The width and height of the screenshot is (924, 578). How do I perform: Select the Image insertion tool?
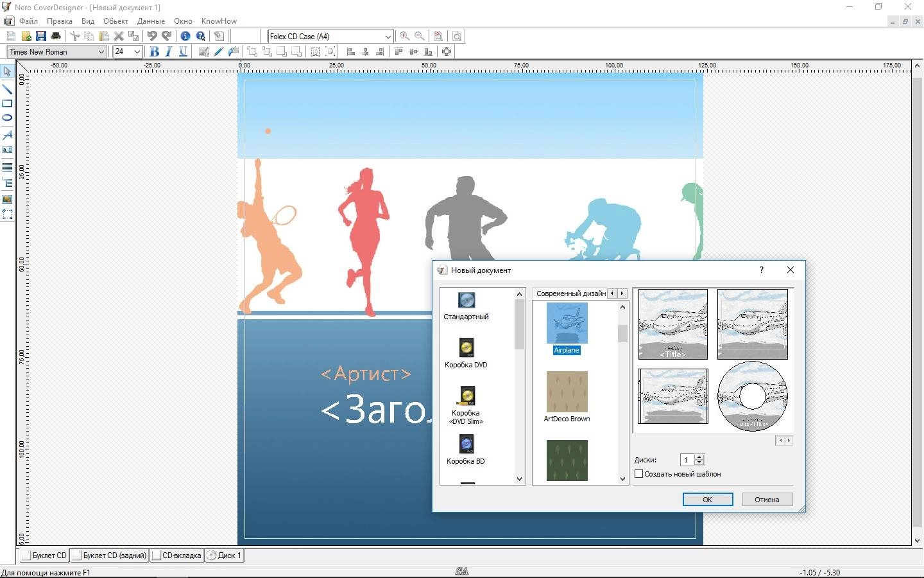tap(7, 199)
